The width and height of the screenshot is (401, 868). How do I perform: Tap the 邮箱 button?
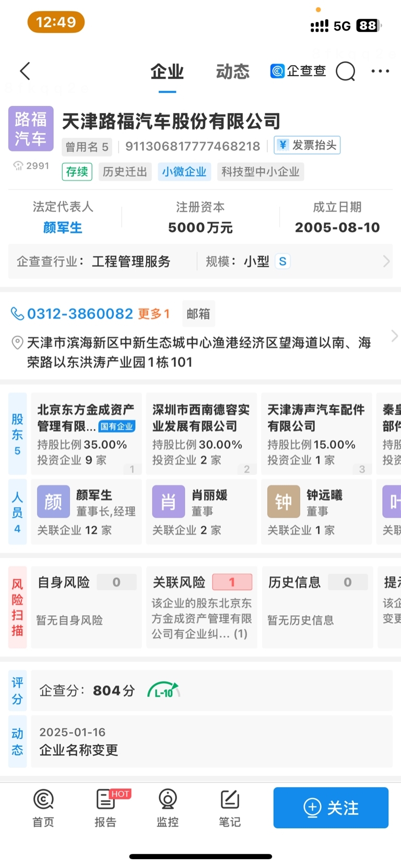tap(198, 314)
